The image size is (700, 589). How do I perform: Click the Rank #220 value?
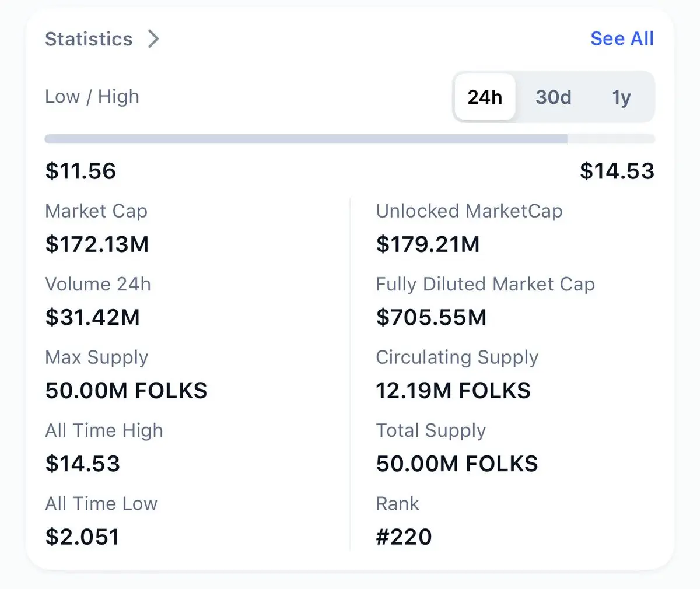pyautogui.click(x=404, y=537)
